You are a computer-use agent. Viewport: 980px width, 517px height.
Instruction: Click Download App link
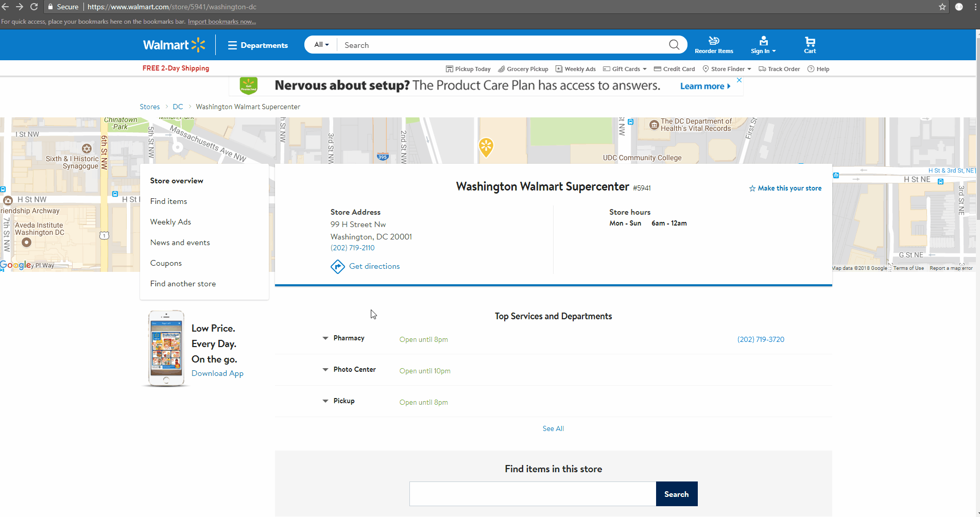coord(217,373)
